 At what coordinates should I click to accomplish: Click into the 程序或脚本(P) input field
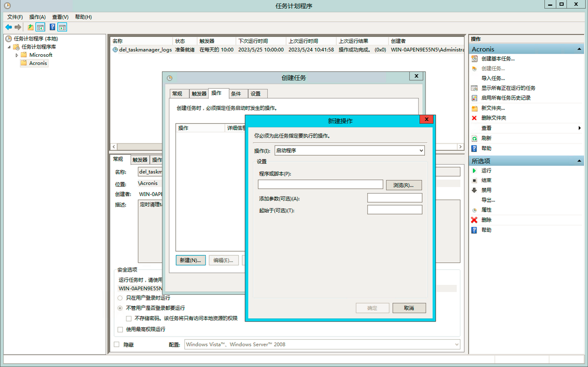[321, 184]
